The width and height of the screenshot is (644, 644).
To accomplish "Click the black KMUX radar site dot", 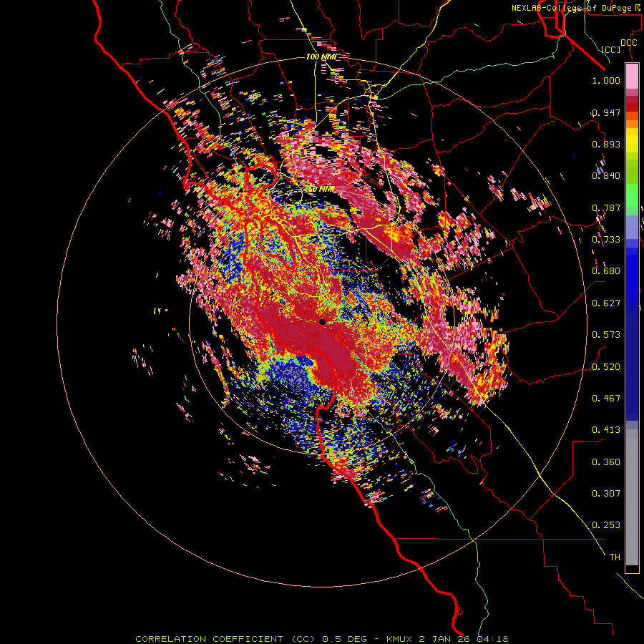I will tap(322, 322).
